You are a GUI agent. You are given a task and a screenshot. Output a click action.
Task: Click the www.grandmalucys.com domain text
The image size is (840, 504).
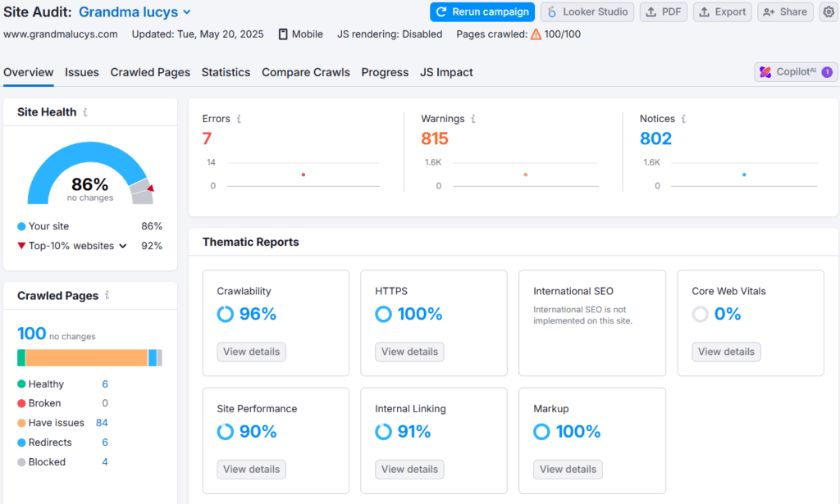61,34
